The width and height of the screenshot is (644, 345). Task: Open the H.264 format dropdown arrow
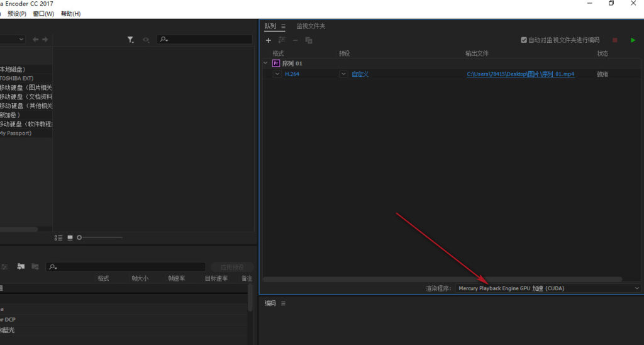277,74
